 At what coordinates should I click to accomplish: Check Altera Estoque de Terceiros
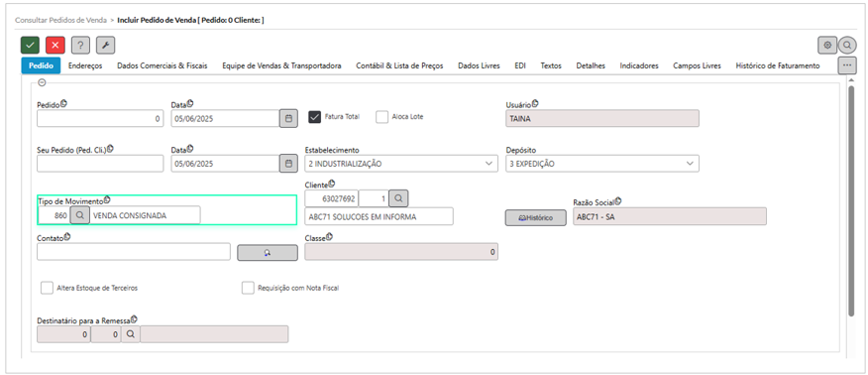pyautogui.click(x=47, y=288)
